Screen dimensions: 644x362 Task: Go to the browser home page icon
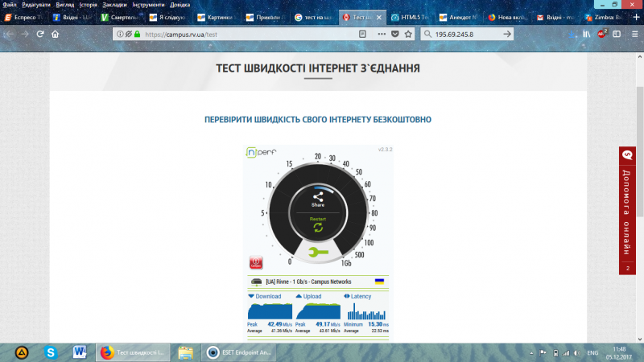pos(55,35)
